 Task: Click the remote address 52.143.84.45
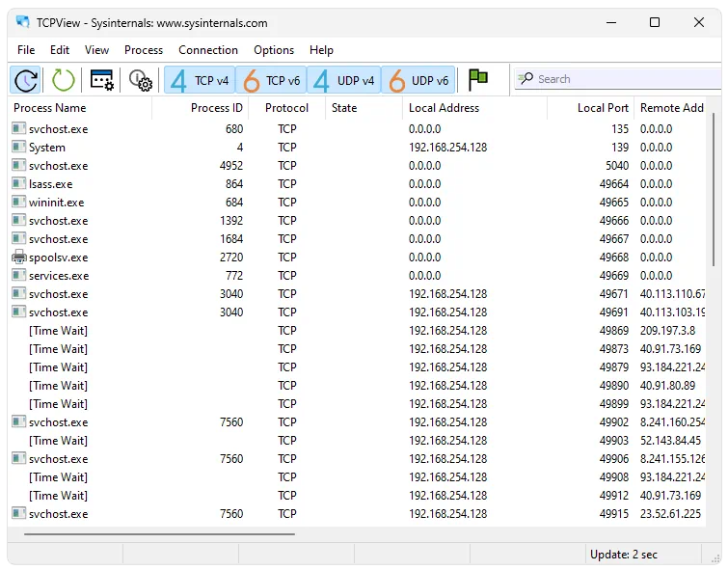[670, 441]
